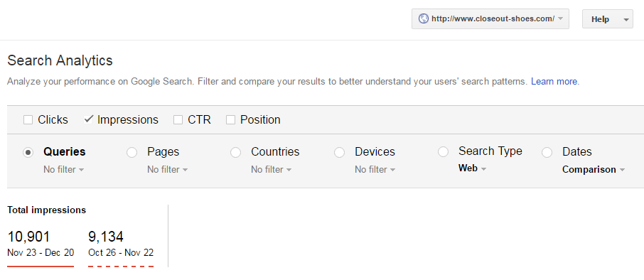Tick the Position checkbox
644x280 pixels.
point(231,120)
